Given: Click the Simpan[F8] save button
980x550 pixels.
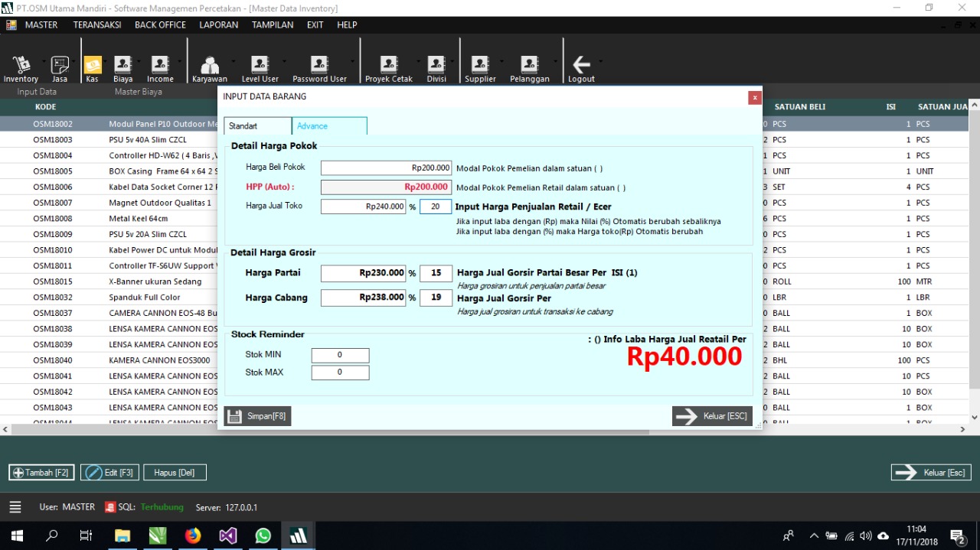Looking at the screenshot, I should click(257, 416).
